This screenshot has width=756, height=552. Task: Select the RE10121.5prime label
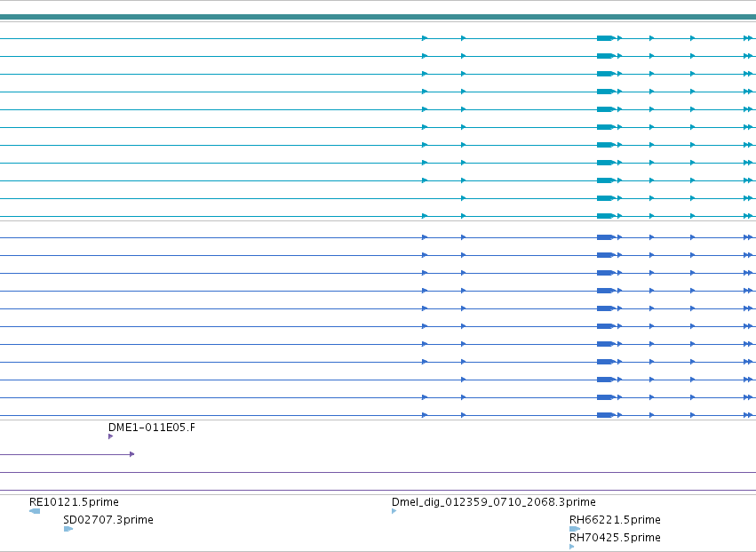[74, 502]
